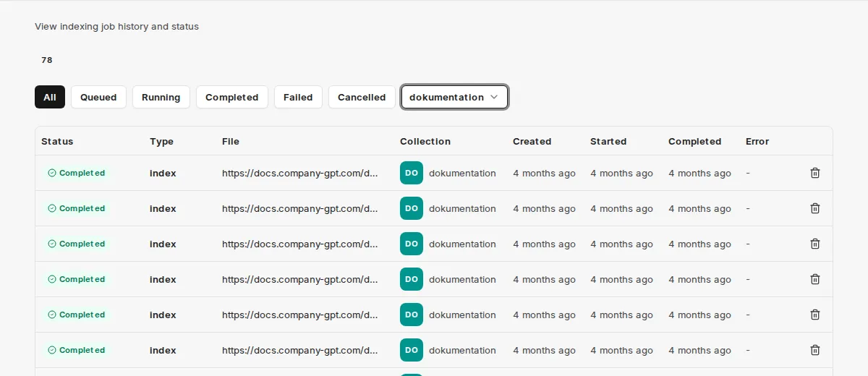This screenshot has width=868, height=376.
Task: Select the Completed filter button
Action: pos(231,97)
